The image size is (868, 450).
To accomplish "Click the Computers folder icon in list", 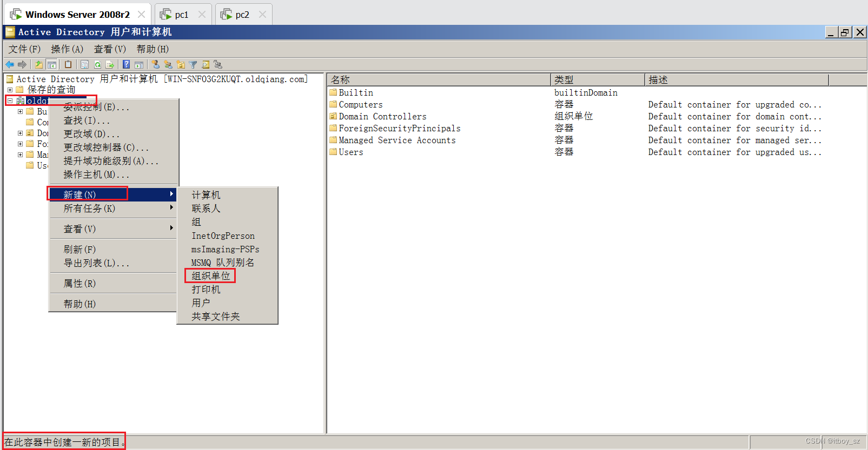I will point(333,104).
